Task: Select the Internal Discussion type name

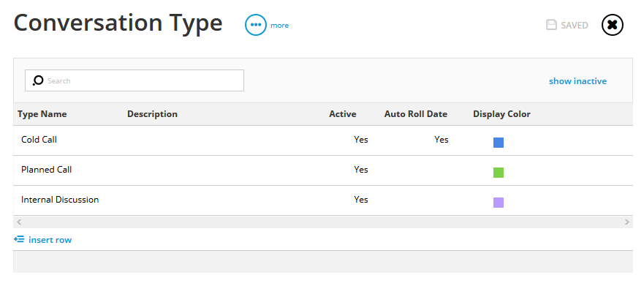Action: click(x=60, y=200)
